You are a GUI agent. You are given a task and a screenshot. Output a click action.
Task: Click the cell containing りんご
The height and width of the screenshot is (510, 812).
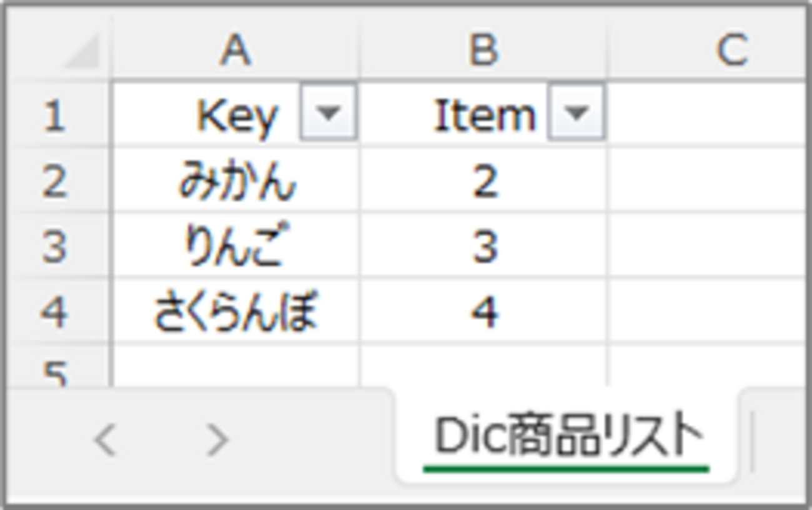[x=235, y=246]
